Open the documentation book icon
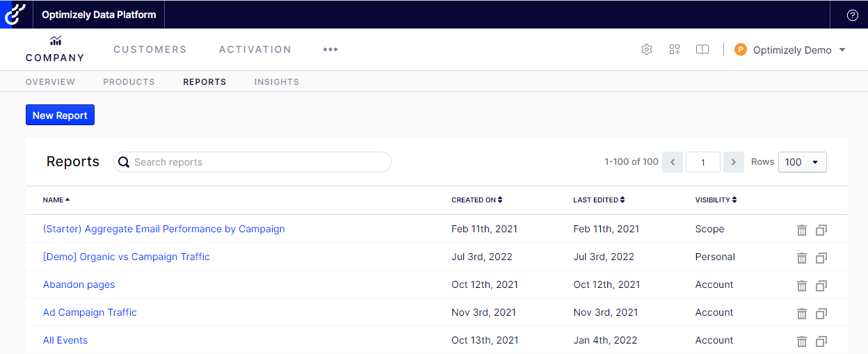 (x=702, y=49)
